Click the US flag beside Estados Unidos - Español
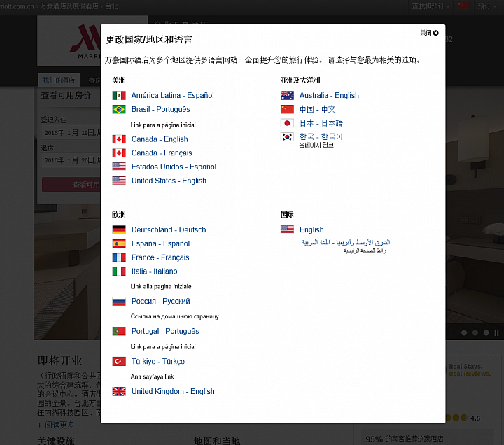 coord(119,167)
